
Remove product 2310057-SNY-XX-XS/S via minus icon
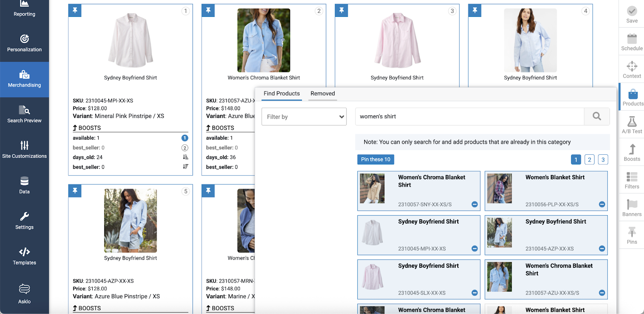coord(475,204)
